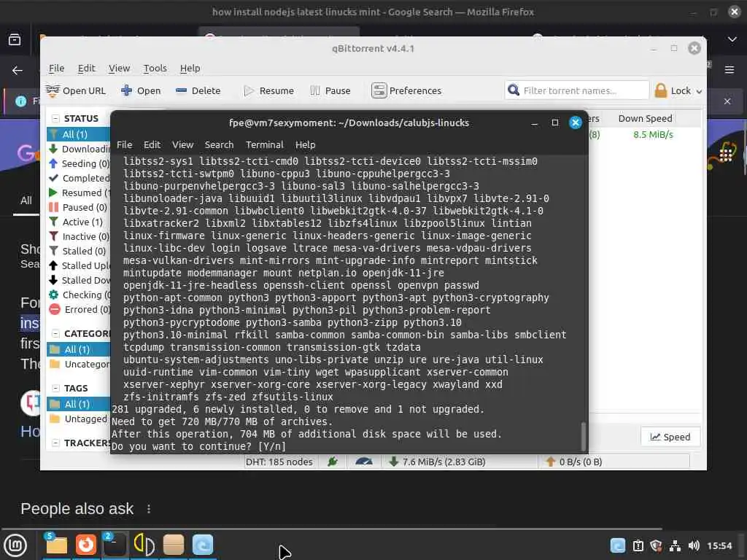Viewport: 747px width, 560px height.
Task: Click the Pause icon in qBittorrent toolbar
Action: [x=315, y=90]
